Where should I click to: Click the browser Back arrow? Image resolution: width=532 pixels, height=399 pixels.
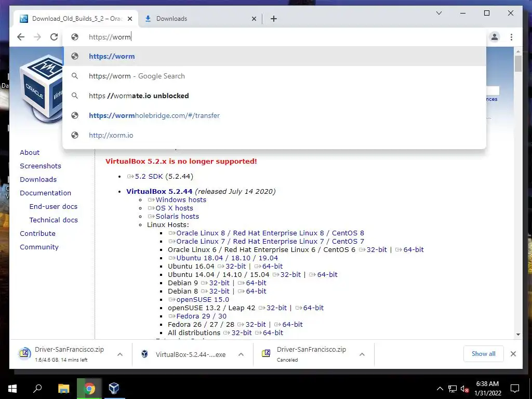click(x=21, y=37)
